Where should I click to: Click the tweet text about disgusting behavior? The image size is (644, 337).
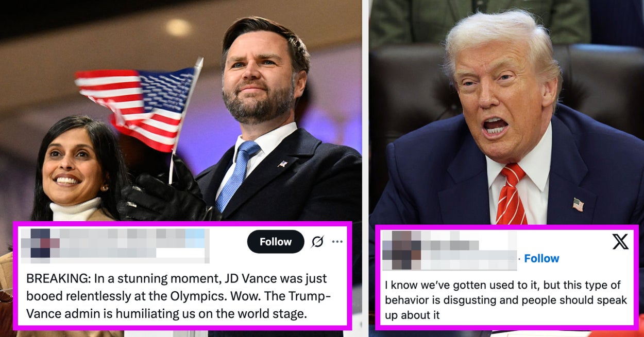[506, 300]
